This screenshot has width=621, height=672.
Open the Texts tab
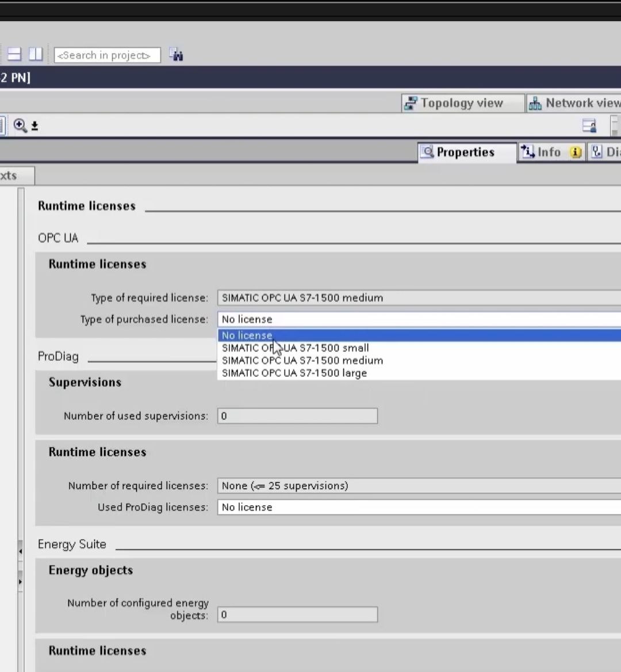tap(16, 175)
